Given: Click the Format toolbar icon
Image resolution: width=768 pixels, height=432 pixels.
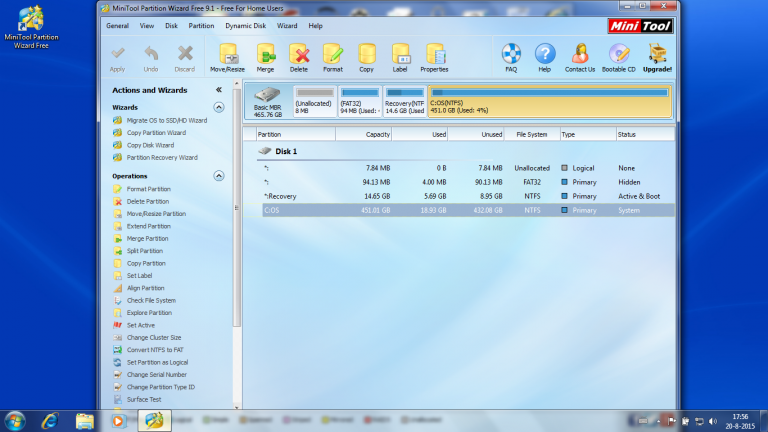Looking at the screenshot, I should (333, 56).
